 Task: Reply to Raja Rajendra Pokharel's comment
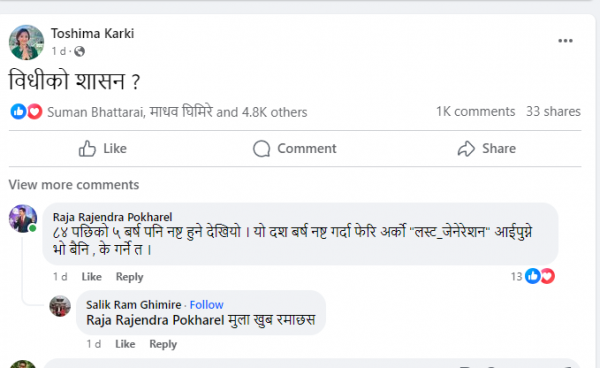130,277
